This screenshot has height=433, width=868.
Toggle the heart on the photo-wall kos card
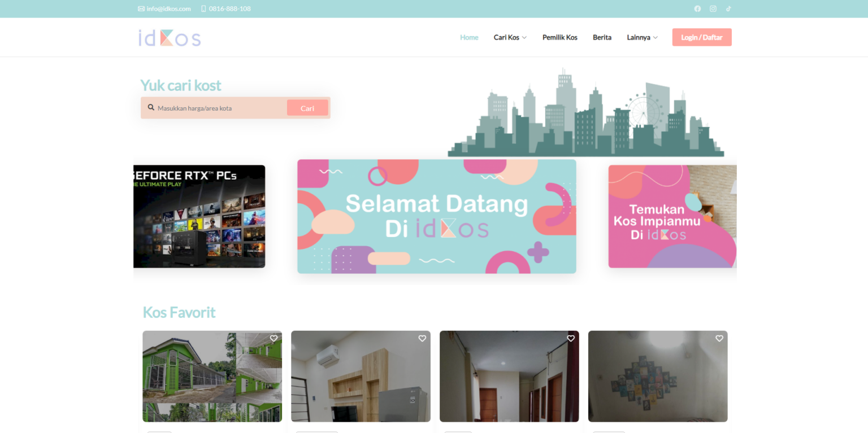[719, 338]
